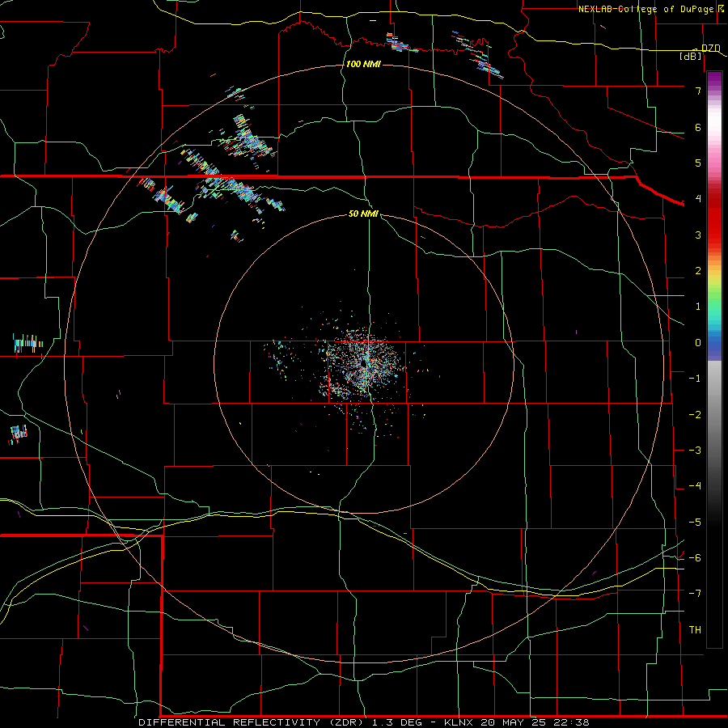
Task: Click the "-2" value on color scale
Action: [x=695, y=415]
